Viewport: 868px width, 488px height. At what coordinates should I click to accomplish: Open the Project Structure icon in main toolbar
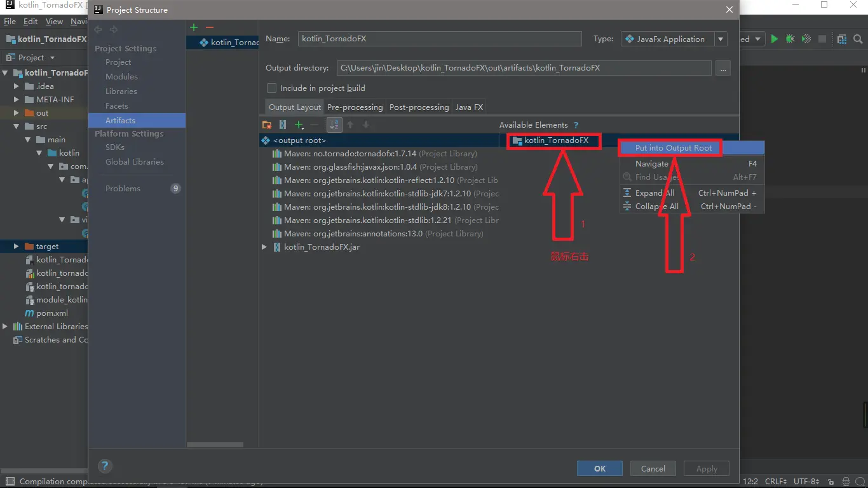(842, 39)
